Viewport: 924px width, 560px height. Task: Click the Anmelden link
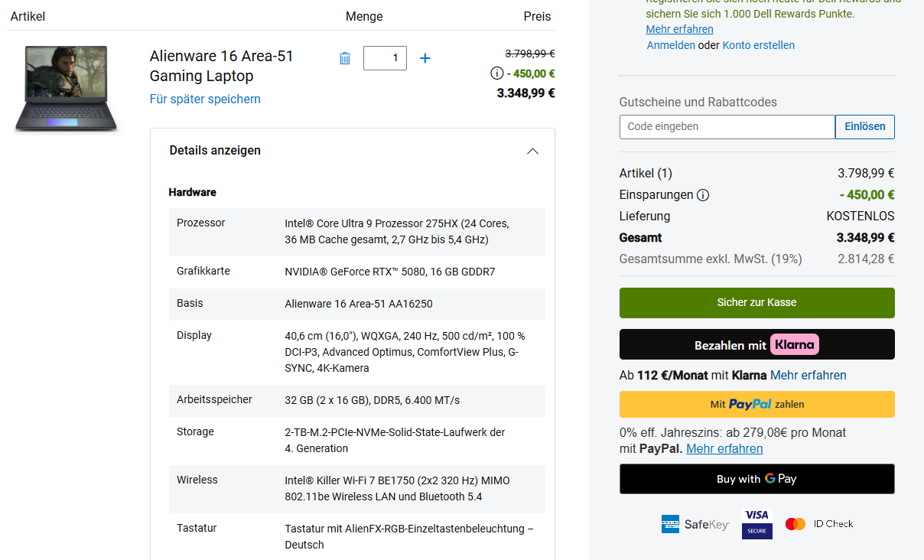671,45
